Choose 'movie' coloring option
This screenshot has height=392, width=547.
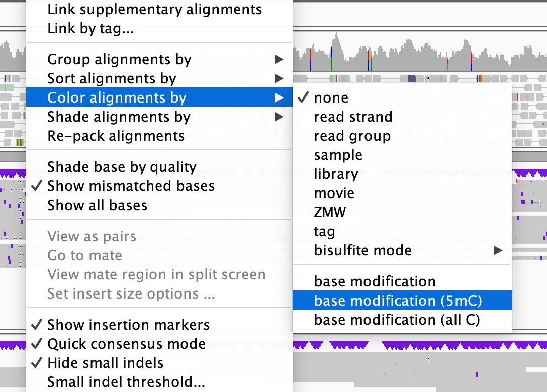coord(334,193)
